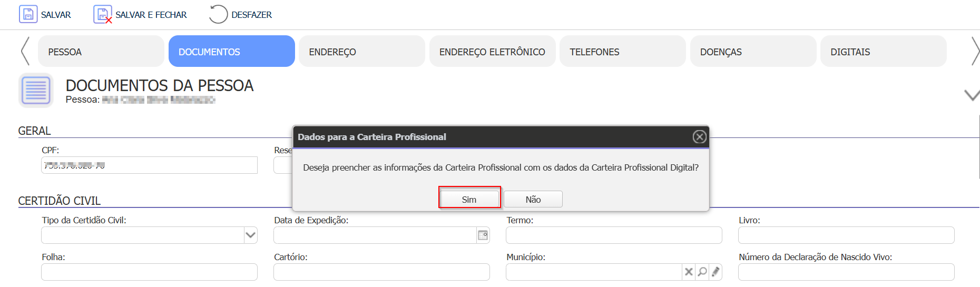The width and height of the screenshot is (980, 287).
Task: Edit Município with pencil icon
Action: pyautogui.click(x=716, y=272)
